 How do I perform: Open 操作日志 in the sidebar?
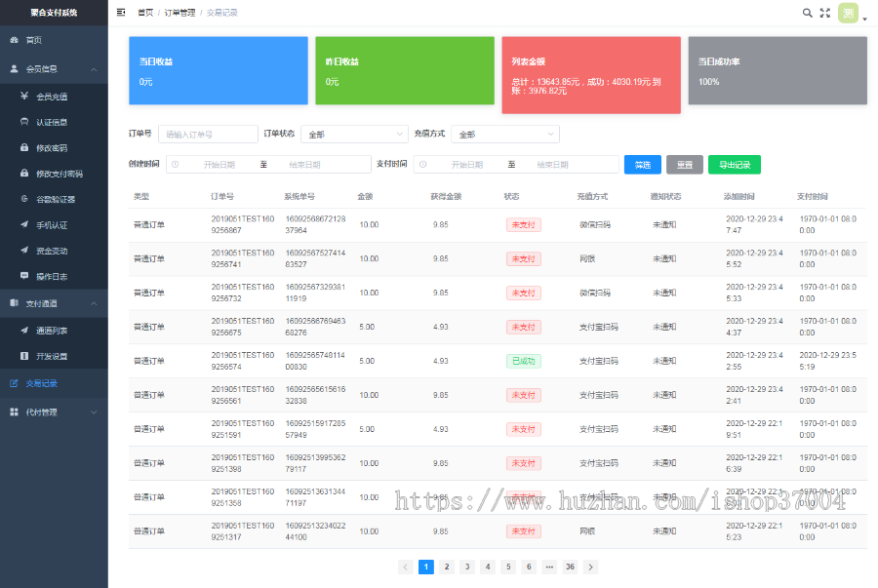[52, 277]
